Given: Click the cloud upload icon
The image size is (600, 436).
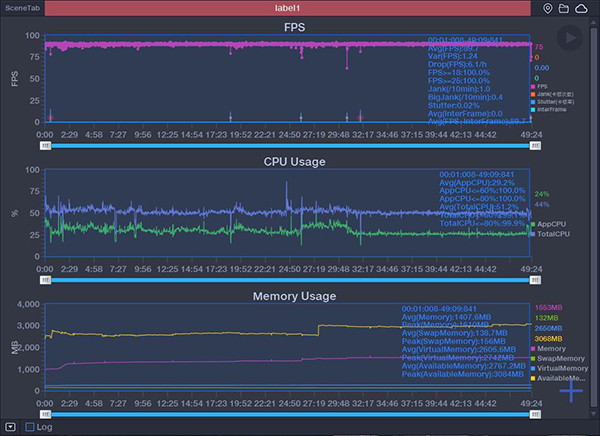Looking at the screenshot, I should pos(582,8).
